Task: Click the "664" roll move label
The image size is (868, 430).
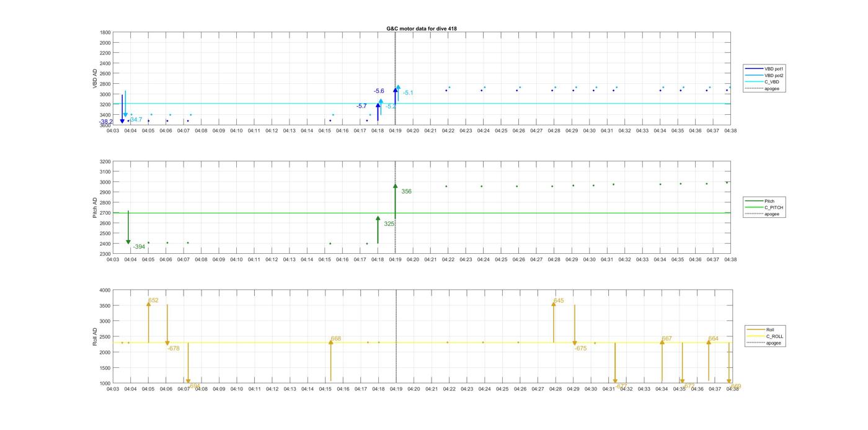Action: click(x=713, y=339)
